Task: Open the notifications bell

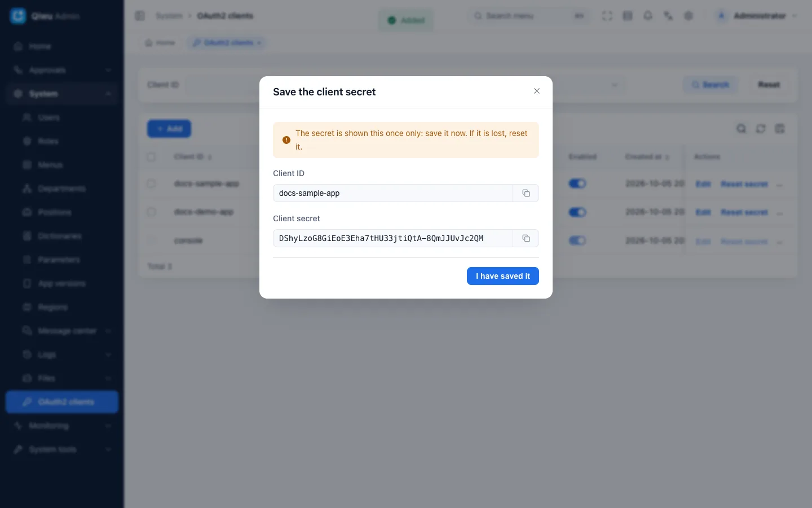Action: (648, 16)
